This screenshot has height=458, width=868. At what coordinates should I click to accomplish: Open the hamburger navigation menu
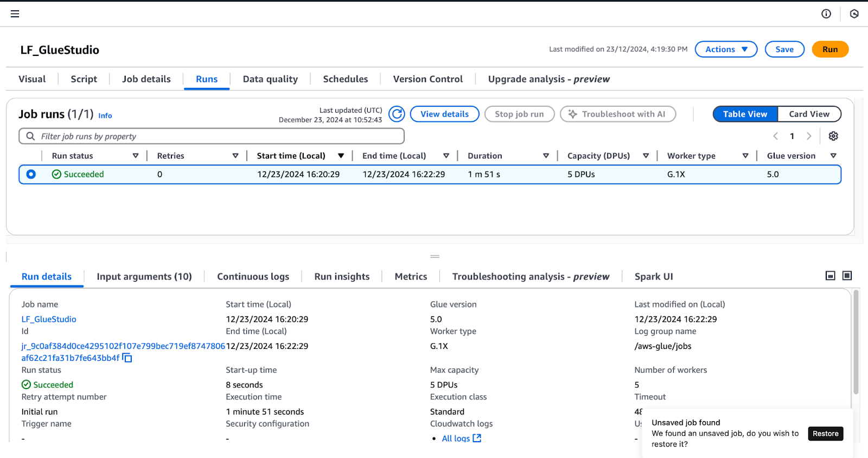(15, 14)
